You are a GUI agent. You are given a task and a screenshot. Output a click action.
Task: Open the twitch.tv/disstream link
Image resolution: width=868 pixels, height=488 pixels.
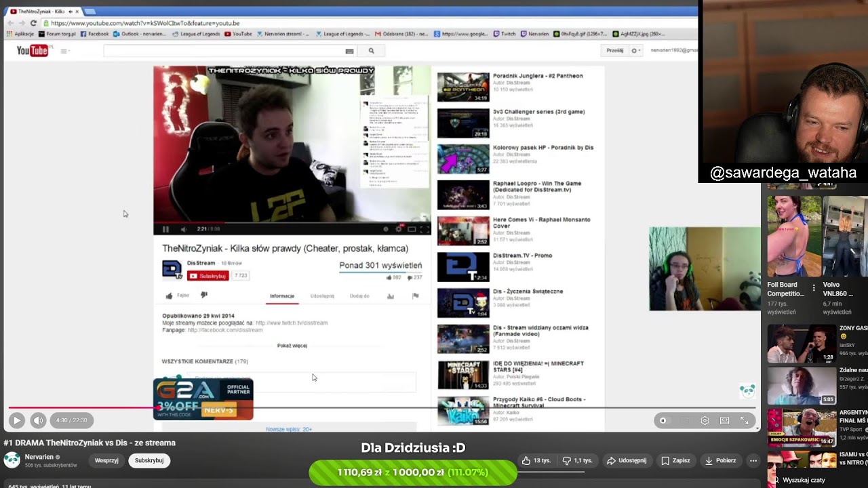292,323
